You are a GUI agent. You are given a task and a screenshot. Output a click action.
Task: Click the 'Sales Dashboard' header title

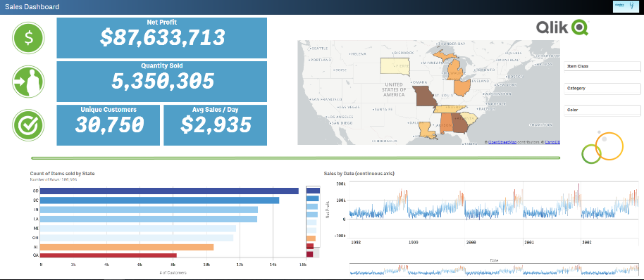coord(32,7)
